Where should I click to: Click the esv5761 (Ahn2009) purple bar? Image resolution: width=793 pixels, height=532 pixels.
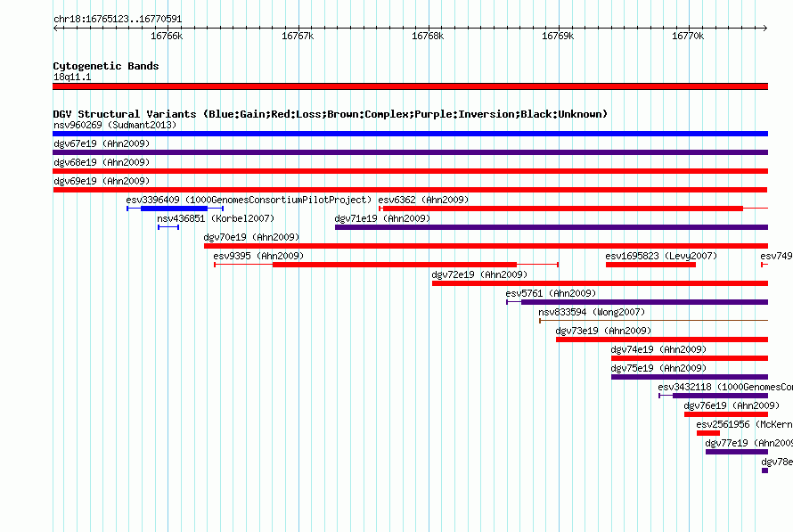[637, 302]
